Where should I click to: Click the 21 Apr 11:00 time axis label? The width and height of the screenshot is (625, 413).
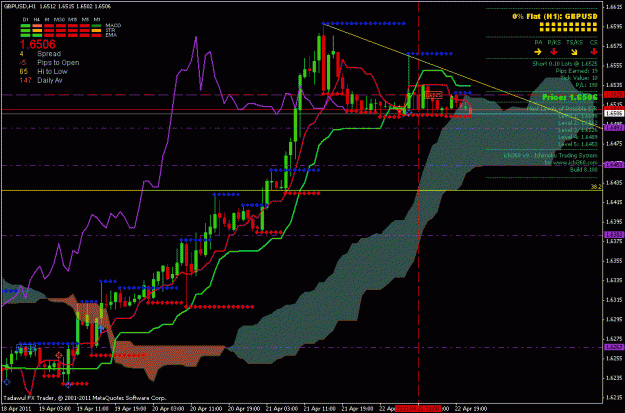click(x=319, y=409)
